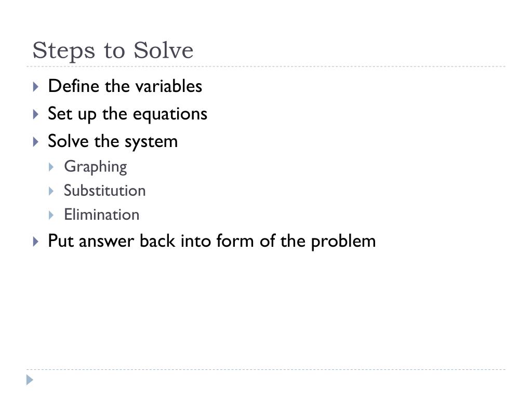Click the word "answer" in the last bullet
This screenshot has width=532, height=399.
[x=107, y=242]
